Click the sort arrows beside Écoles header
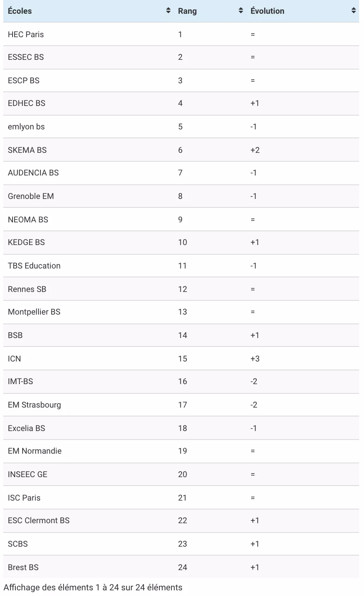Screen dimensions: 364x596 point(168,11)
